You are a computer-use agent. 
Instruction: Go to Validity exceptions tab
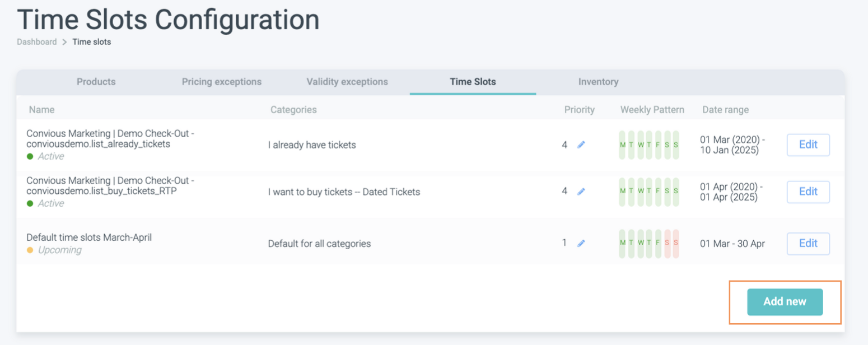[x=347, y=82]
